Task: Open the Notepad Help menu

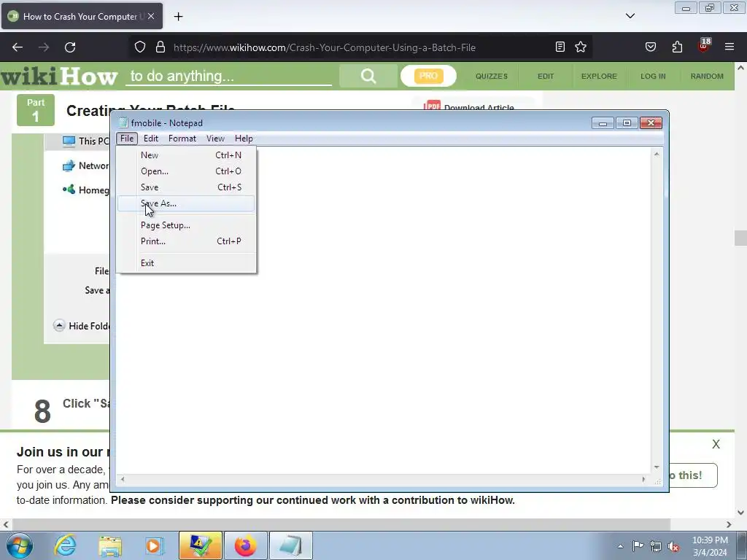Action: point(244,139)
